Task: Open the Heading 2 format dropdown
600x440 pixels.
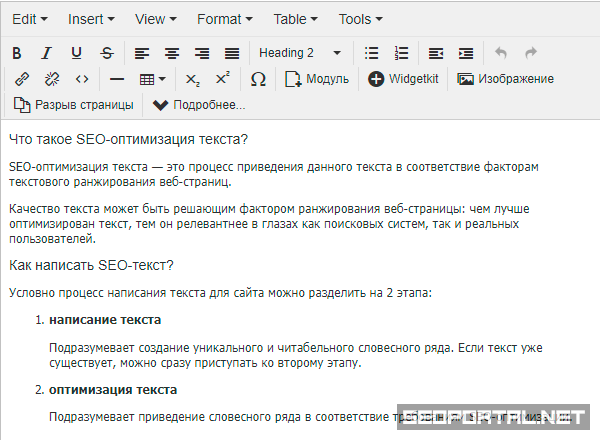Action: point(300,53)
